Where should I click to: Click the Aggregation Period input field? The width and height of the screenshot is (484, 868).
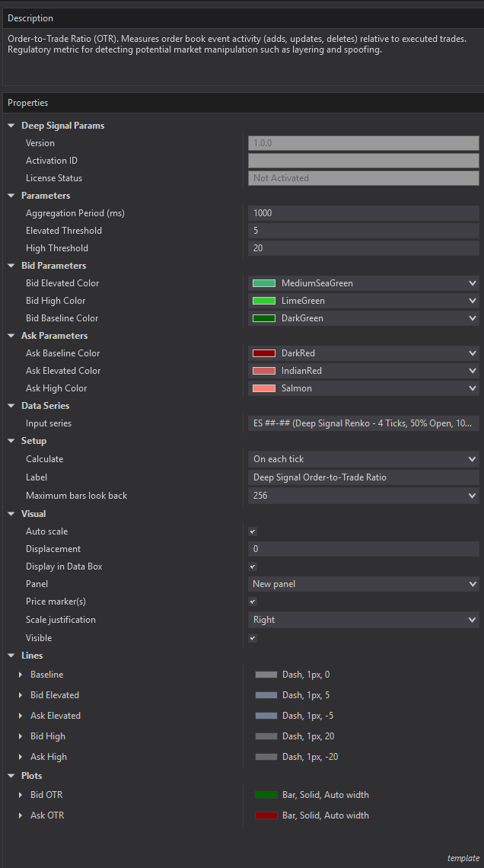363,213
